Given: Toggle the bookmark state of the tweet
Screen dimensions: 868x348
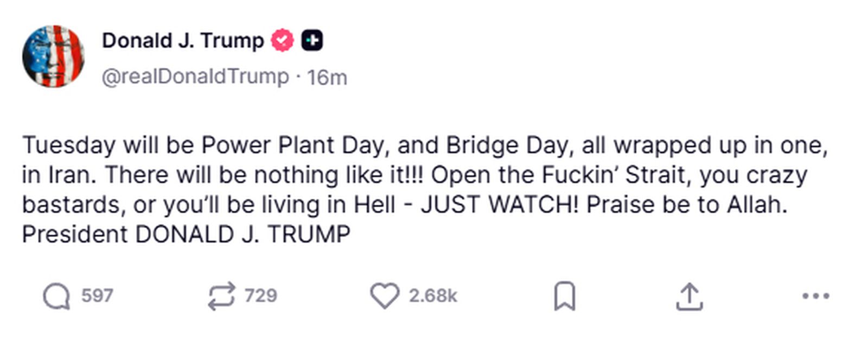Looking at the screenshot, I should pyautogui.click(x=566, y=295).
